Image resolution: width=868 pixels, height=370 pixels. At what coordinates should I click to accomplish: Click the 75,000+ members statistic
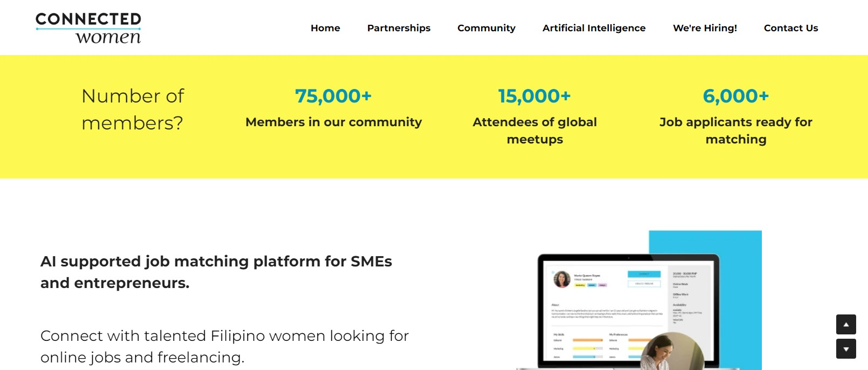(333, 96)
